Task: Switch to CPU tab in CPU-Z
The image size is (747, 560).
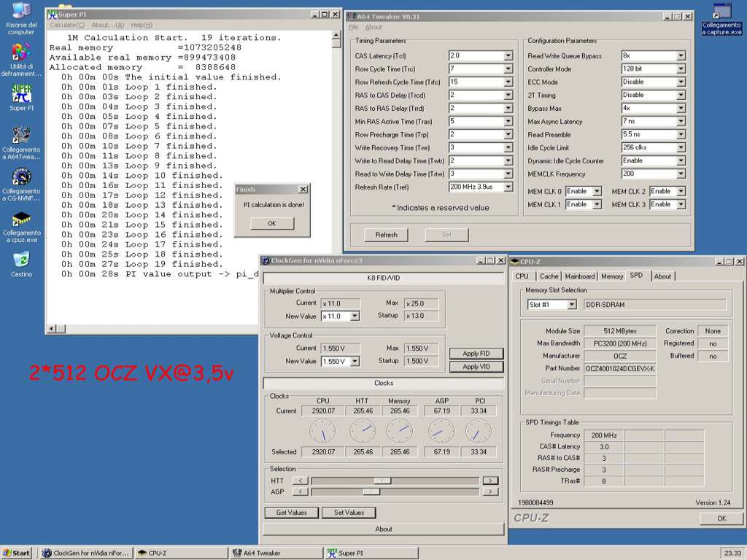Action: pos(522,276)
